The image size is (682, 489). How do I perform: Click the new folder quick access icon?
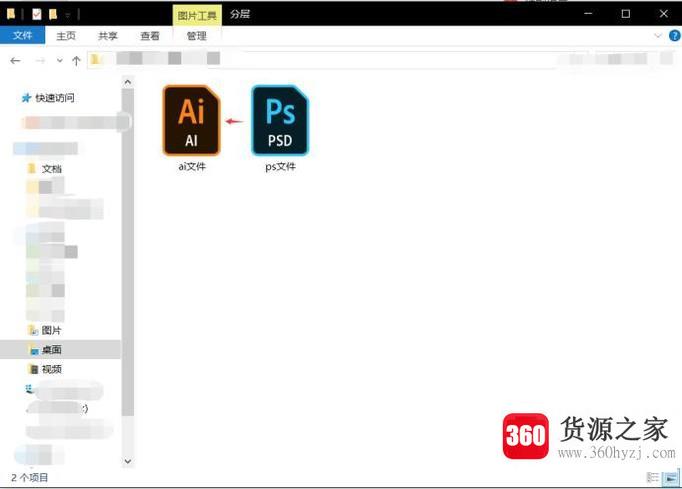point(53,14)
